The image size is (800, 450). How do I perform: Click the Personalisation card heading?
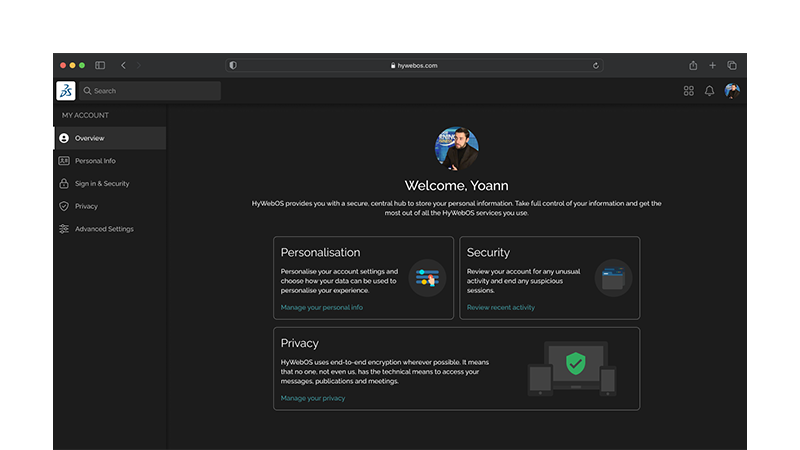[320, 252]
